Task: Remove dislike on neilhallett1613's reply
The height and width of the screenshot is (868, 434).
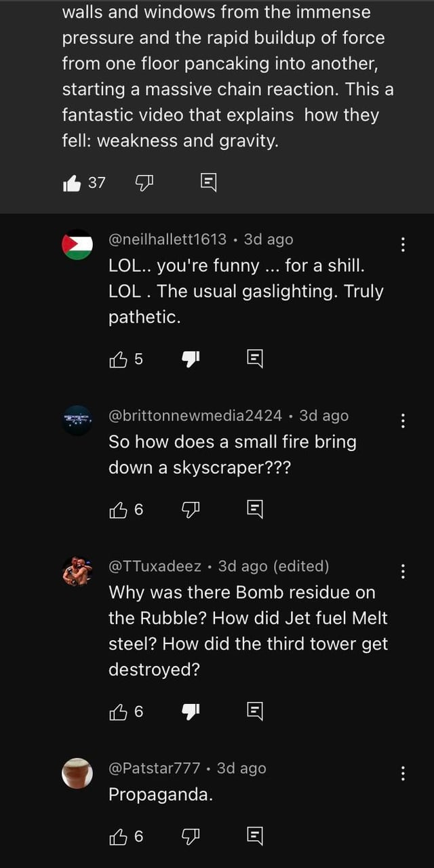Action: [190, 359]
